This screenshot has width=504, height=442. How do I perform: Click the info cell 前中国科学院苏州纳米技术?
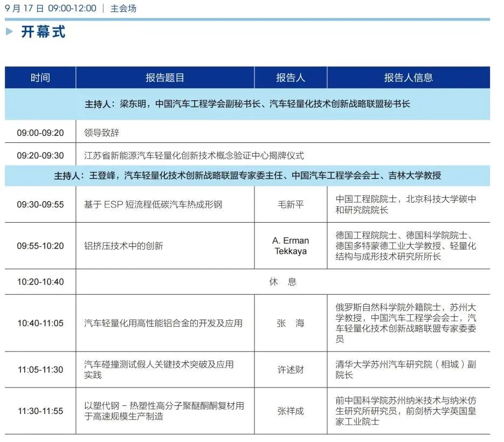[406, 411]
